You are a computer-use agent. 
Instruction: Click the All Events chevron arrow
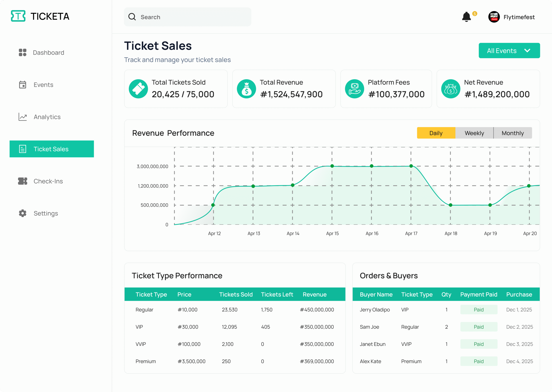[x=527, y=50]
